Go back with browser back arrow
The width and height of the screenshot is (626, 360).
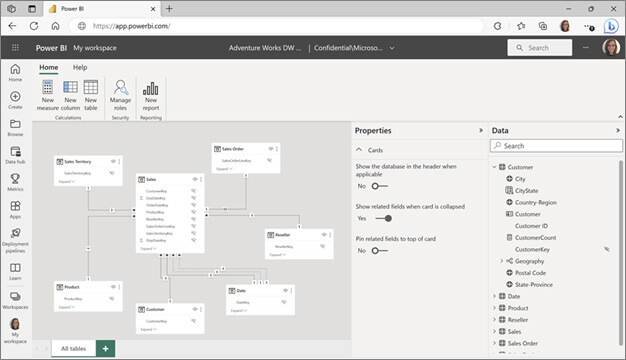12,26
